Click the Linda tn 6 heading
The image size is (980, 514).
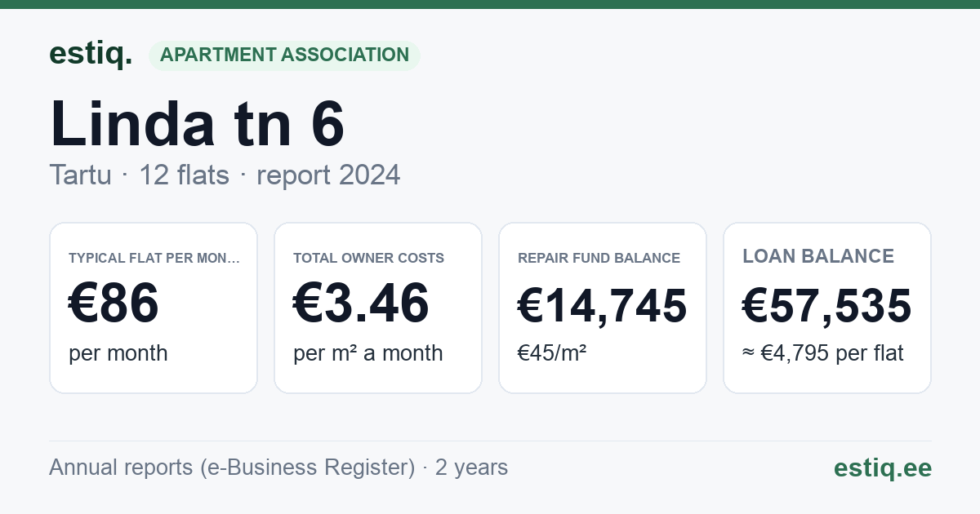click(197, 123)
